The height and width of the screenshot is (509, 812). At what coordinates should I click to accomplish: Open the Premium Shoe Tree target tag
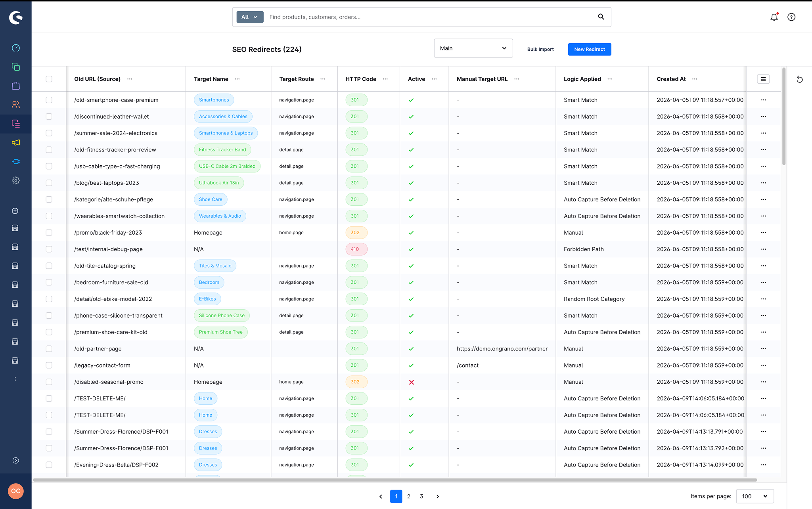tap(220, 332)
